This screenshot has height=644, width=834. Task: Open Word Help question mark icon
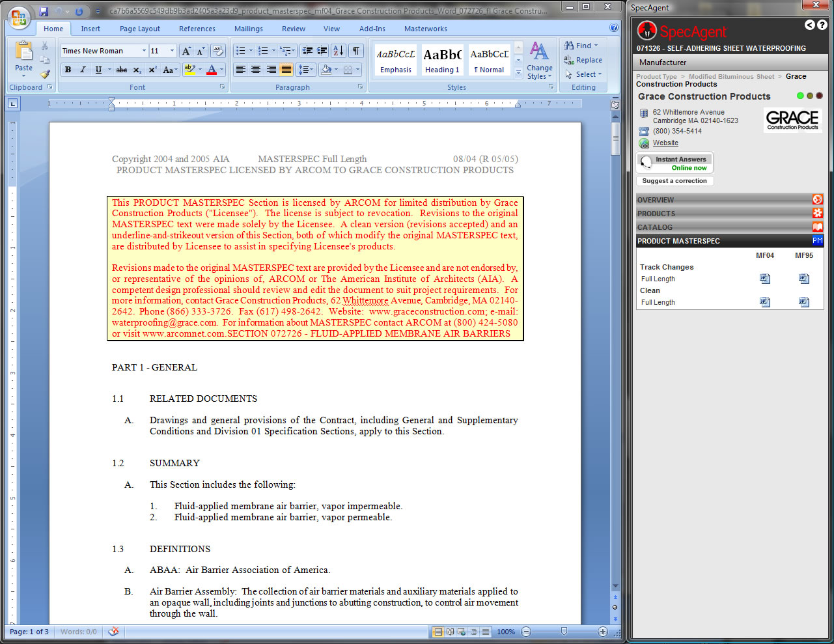614,28
